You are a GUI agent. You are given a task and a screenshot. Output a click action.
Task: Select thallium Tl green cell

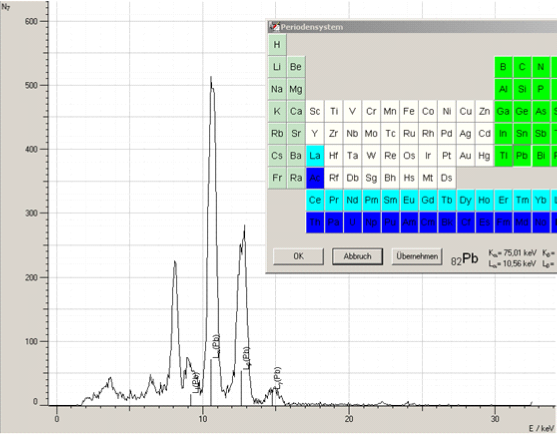[x=503, y=156]
